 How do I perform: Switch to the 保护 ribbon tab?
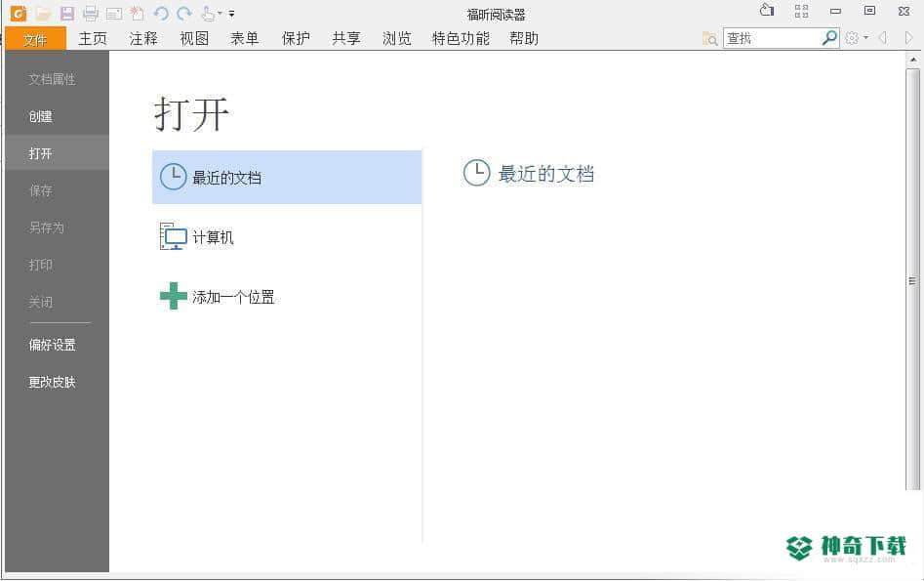(296, 38)
